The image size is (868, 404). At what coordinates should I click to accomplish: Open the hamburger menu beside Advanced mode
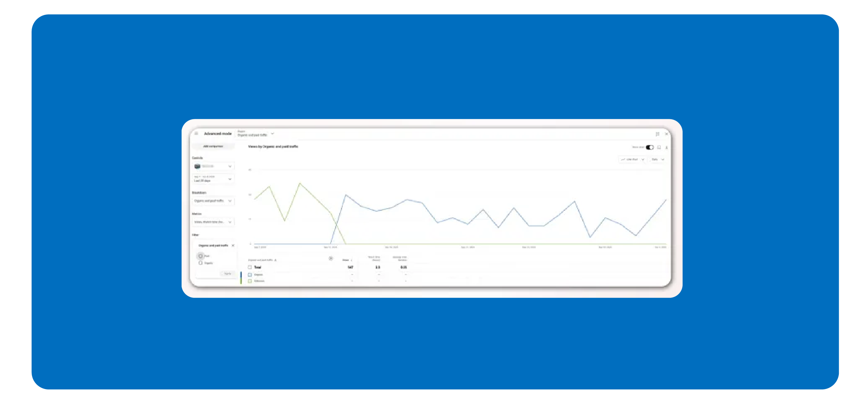196,134
